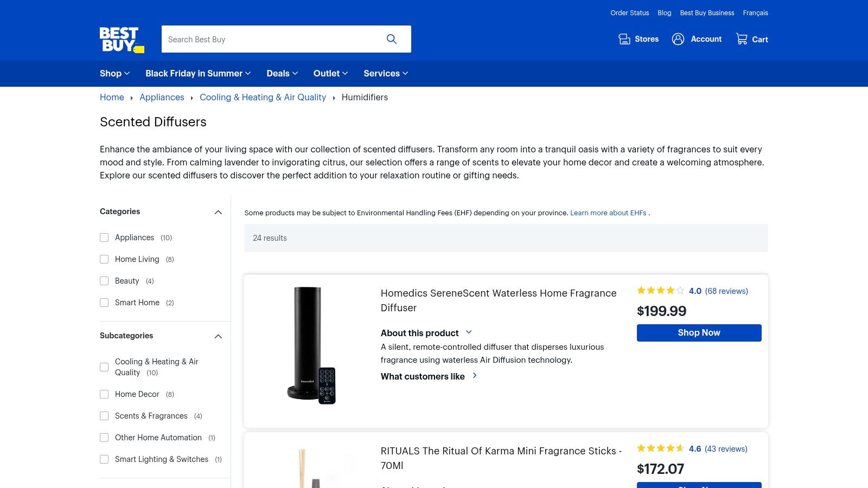
Task: Check Cooling & Heating & Air Quality subcategory
Action: 104,367
